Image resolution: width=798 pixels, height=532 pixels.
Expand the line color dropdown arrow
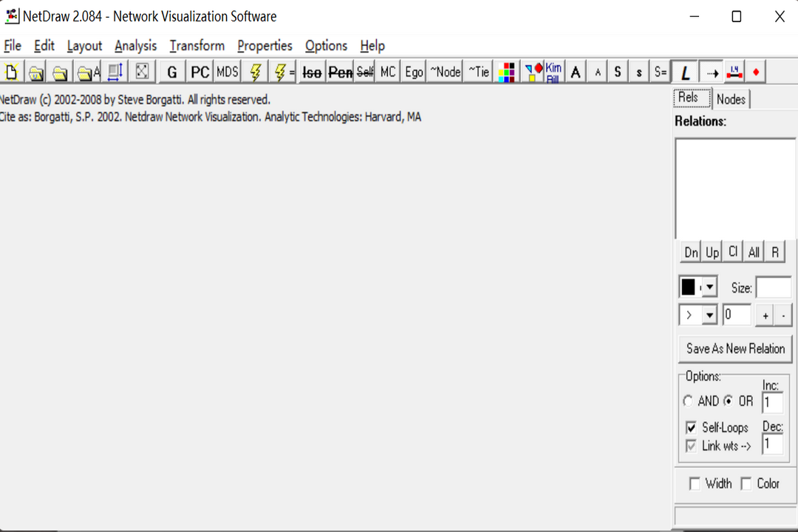point(710,287)
